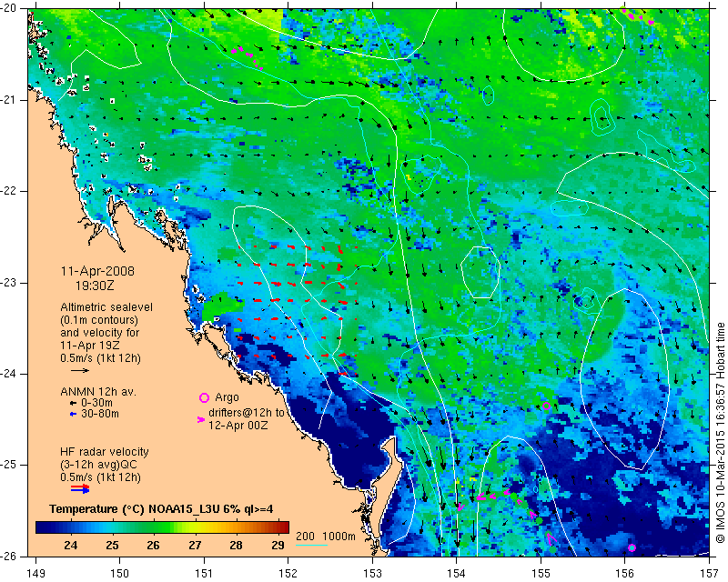This screenshot has height=582, width=728.
Task: Click the 'HF radar velocity' legend heading
Action: 105,452
